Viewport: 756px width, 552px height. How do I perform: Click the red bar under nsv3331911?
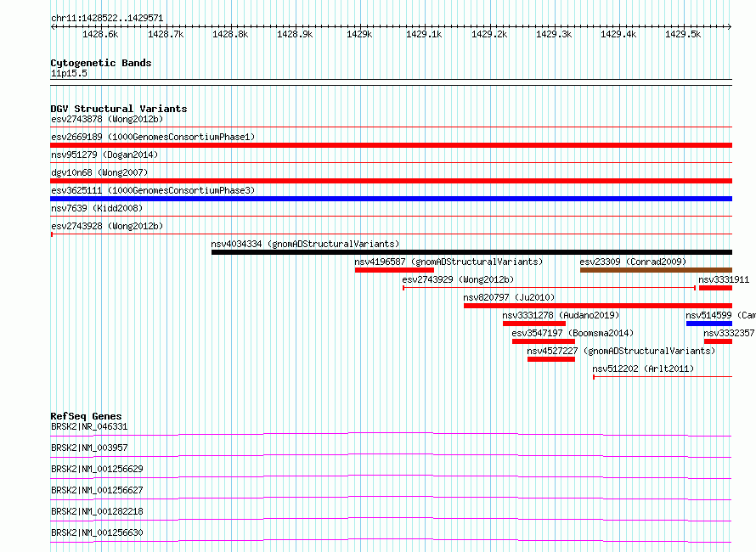tap(715, 288)
